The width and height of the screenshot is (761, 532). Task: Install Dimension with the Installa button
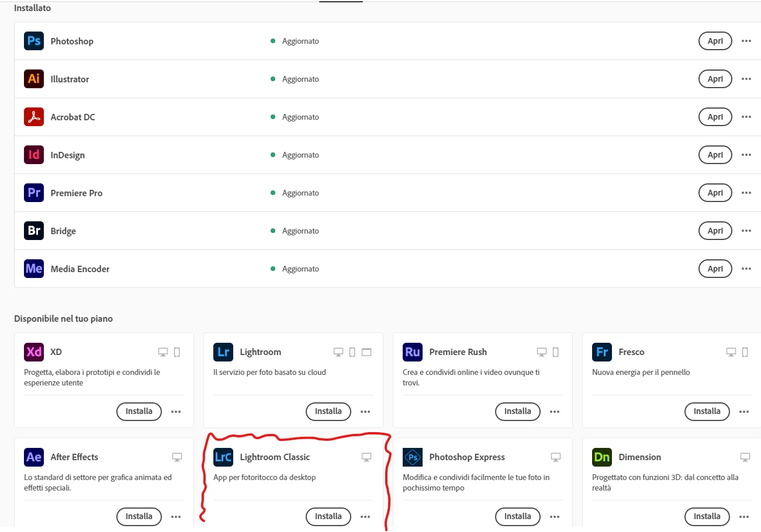tap(707, 516)
